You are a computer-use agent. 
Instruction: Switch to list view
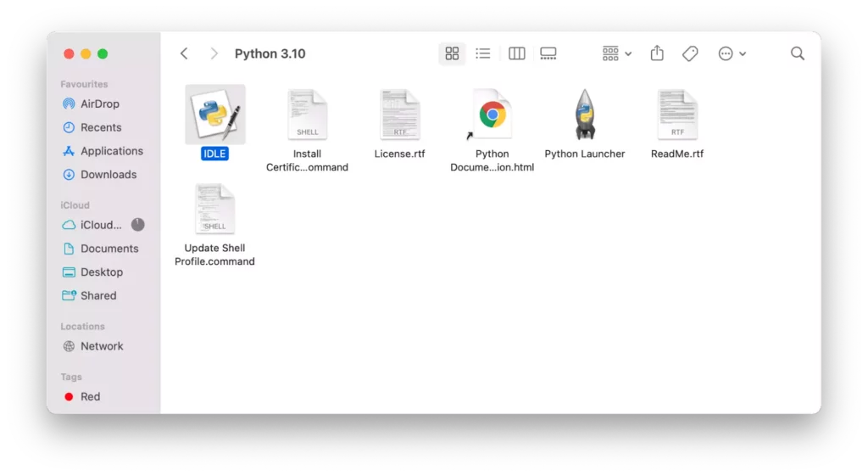tap(483, 53)
